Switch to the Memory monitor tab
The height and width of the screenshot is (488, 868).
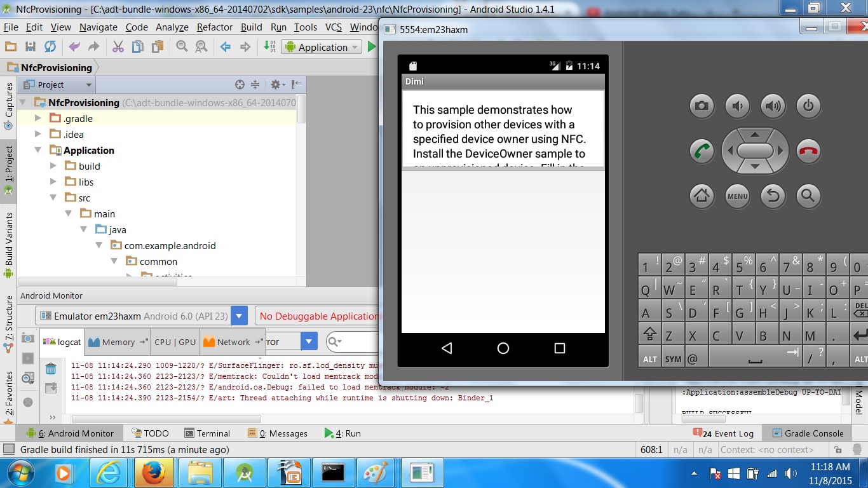pyautogui.click(x=118, y=342)
